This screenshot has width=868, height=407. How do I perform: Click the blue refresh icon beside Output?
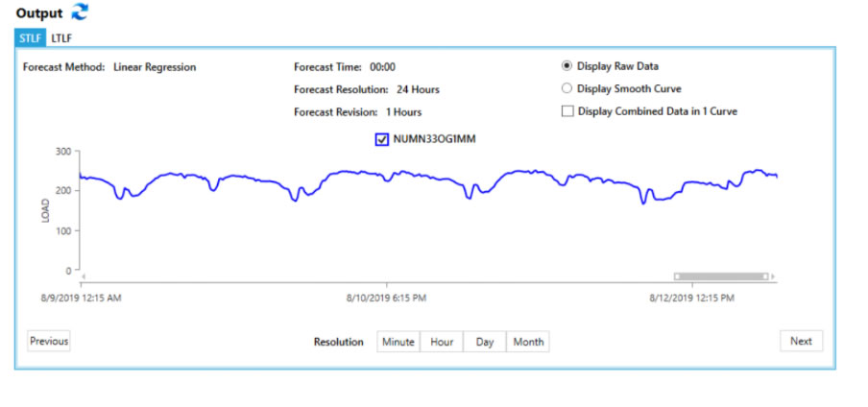81,12
